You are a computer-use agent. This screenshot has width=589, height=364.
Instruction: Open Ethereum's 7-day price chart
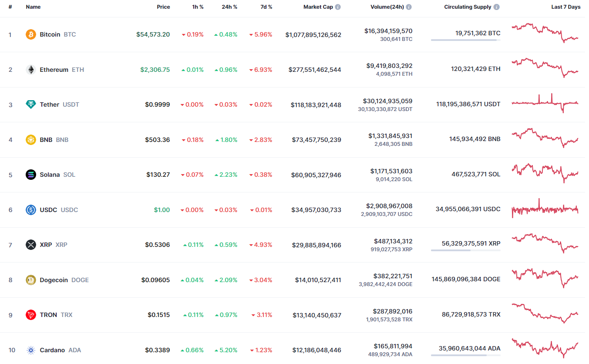coord(545,68)
